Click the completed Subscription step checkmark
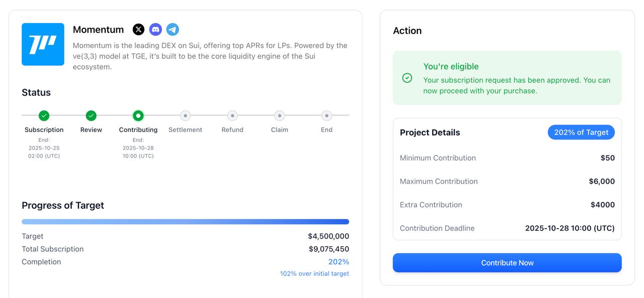The height and width of the screenshot is (298, 644). (44, 116)
